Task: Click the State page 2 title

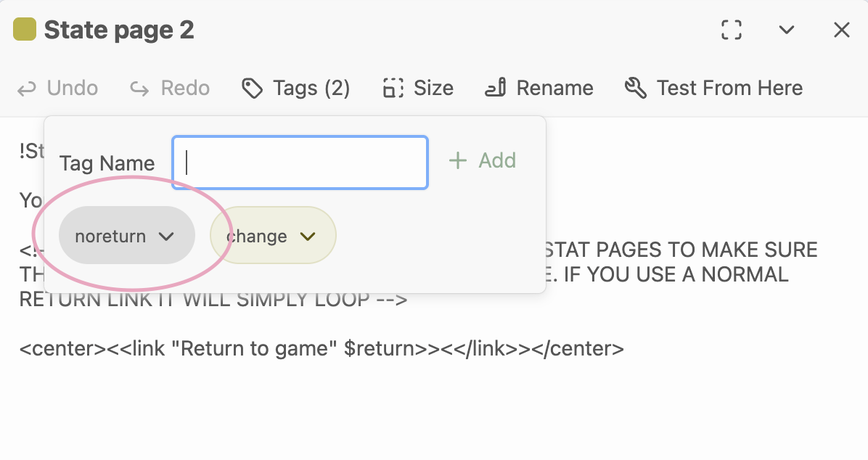Action: [x=119, y=30]
